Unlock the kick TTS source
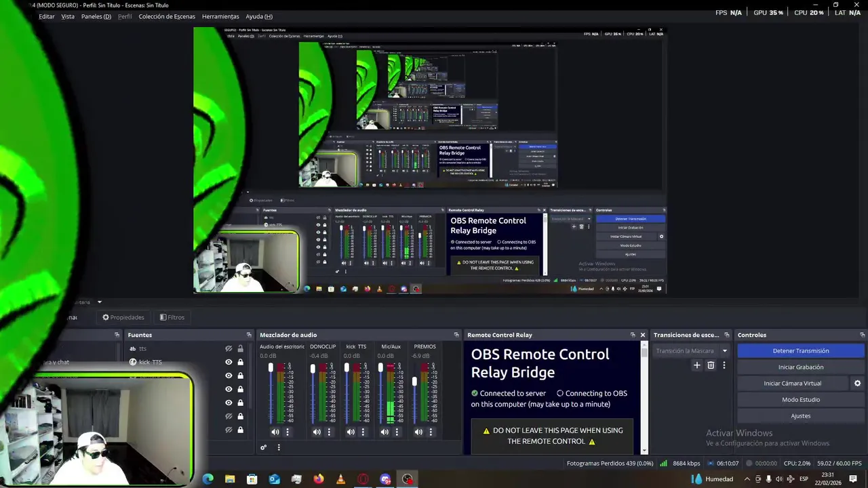 click(240, 362)
